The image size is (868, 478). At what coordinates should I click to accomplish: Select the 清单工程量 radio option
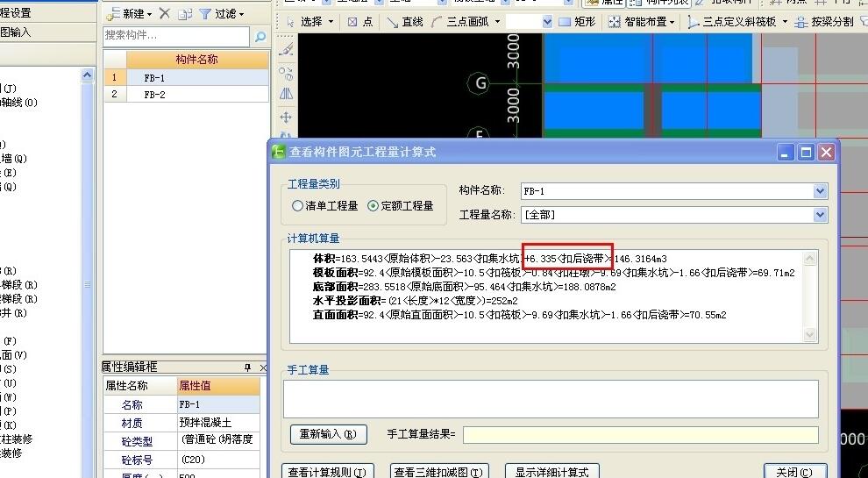click(x=297, y=205)
